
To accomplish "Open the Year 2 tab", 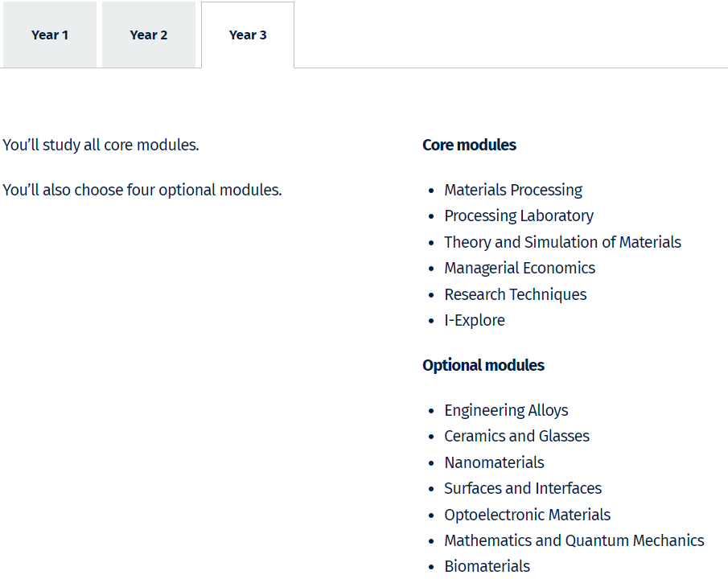I will [x=149, y=35].
